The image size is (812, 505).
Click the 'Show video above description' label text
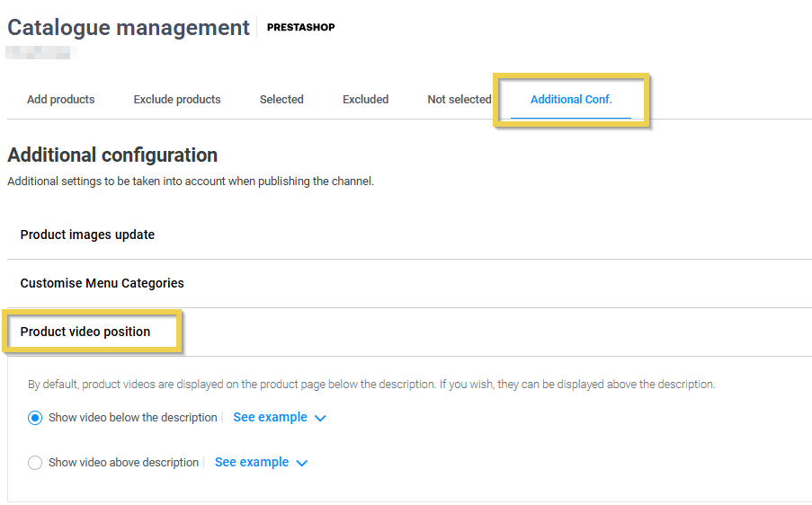(x=123, y=463)
